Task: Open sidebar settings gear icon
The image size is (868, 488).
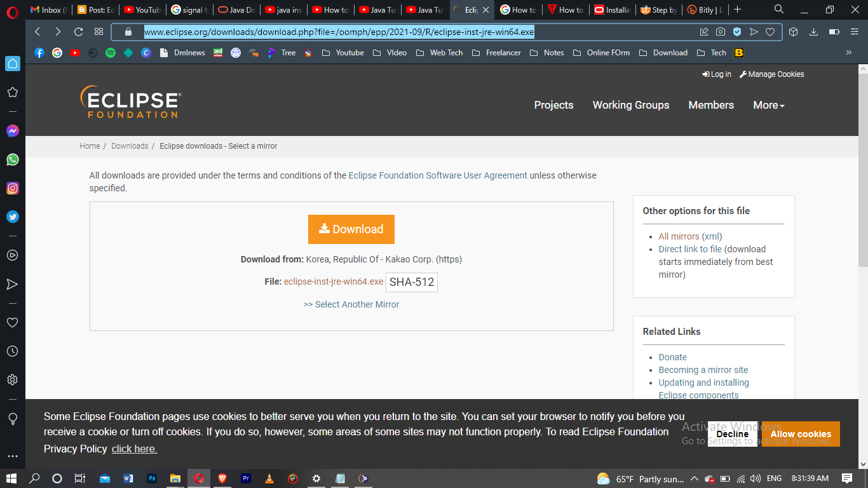Action: [13, 380]
